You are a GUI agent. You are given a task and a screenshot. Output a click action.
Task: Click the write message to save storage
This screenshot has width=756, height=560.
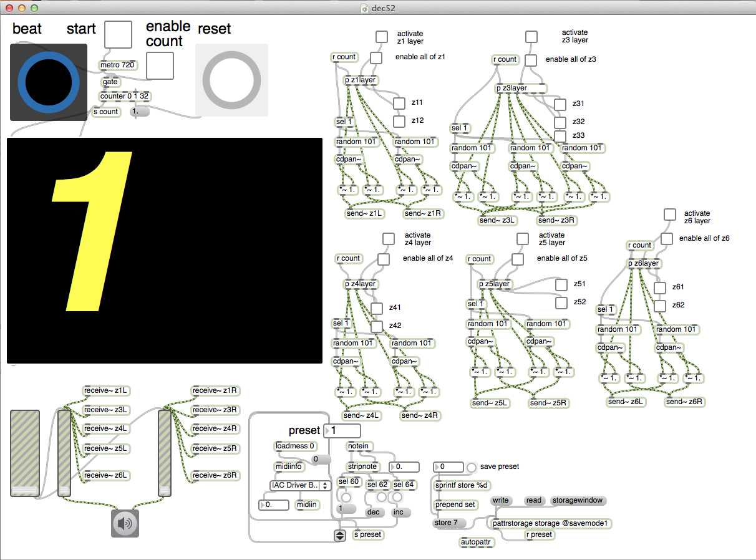click(500, 500)
